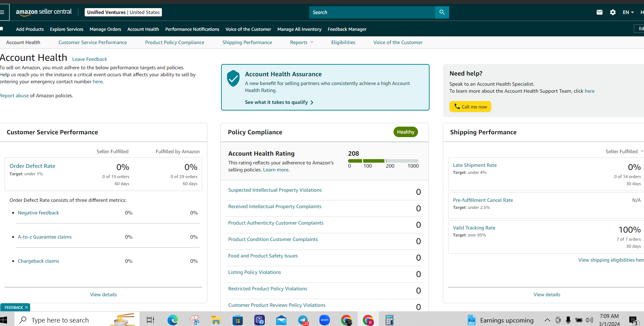Viewport: 644px width, 326px height.
Task: Click the search magnifier button
Action: click(442, 12)
